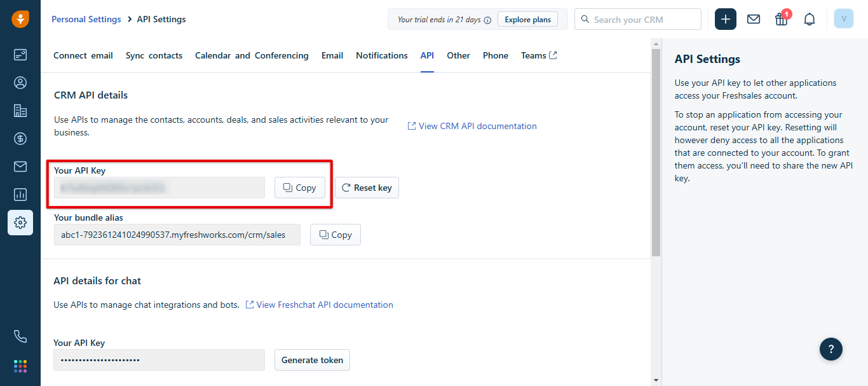The image size is (868, 386).
Task: Open the Phone settings tab
Action: tap(496, 55)
